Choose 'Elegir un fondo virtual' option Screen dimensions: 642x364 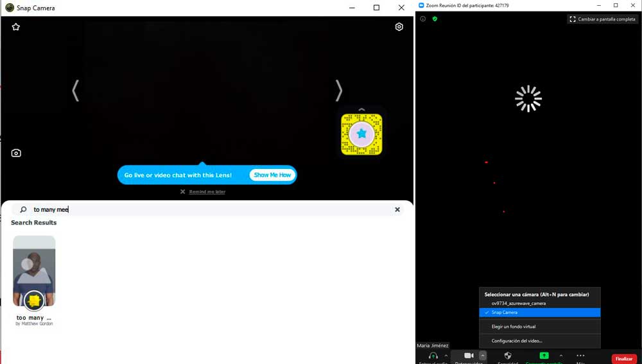(x=540, y=327)
